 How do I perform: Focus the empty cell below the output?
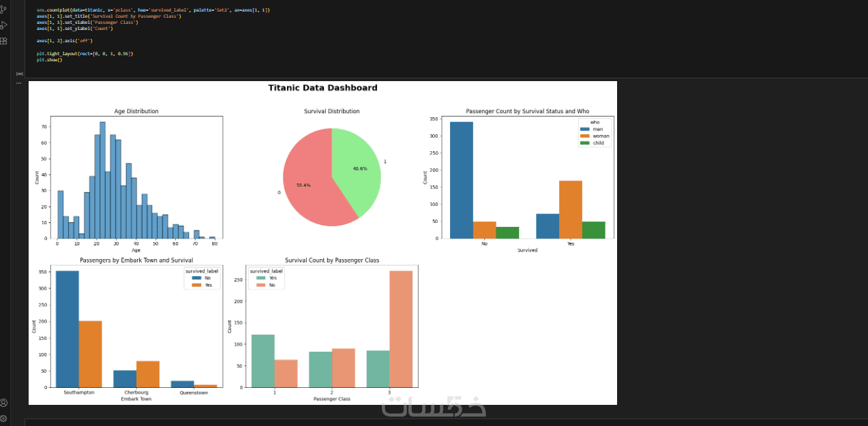point(446,423)
